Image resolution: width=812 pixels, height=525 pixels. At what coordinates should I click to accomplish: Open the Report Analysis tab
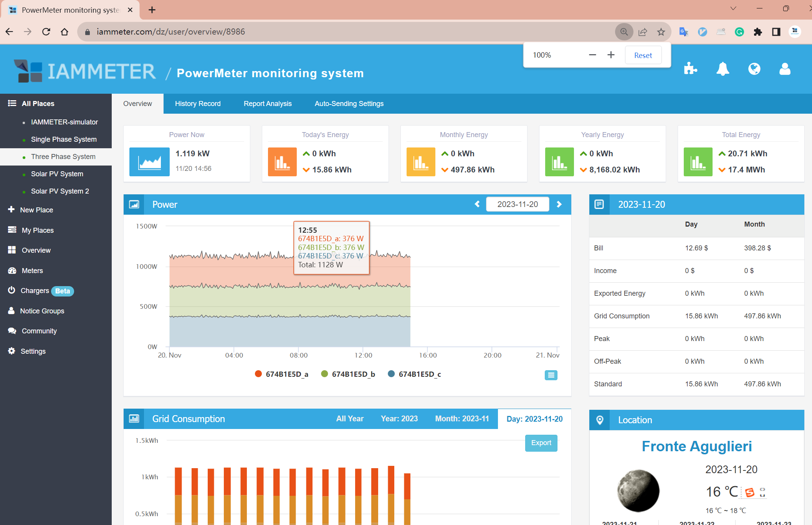pos(268,104)
